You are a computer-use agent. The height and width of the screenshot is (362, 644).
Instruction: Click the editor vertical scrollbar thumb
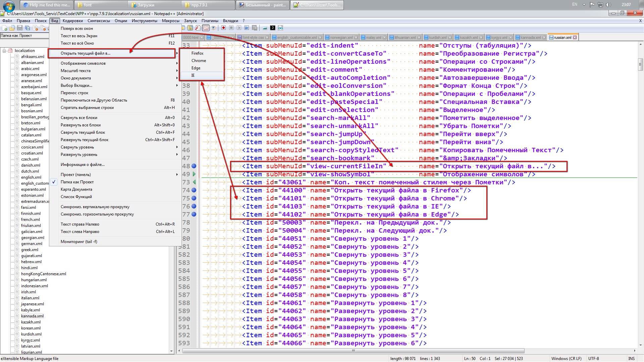point(640,64)
